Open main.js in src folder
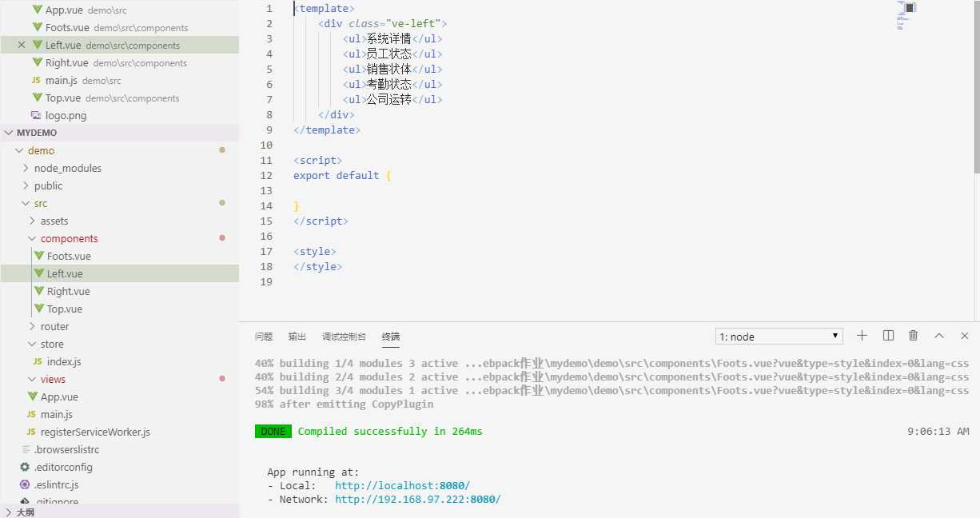This screenshot has width=980, height=518. click(119, 414)
